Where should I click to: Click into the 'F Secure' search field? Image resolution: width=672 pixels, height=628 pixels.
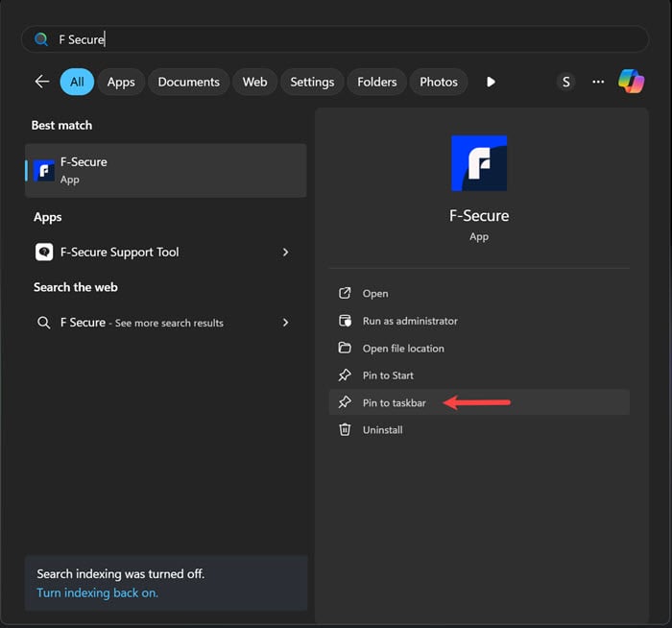coord(335,39)
